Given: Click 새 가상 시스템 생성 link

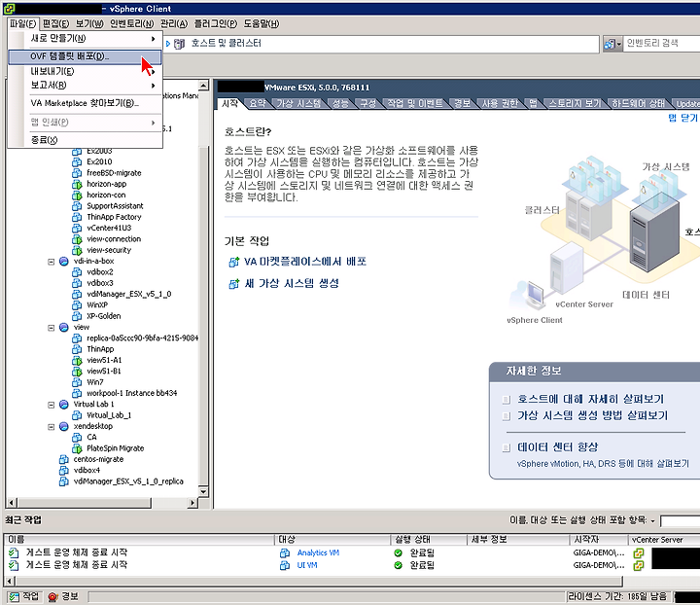Looking at the screenshot, I should tap(292, 283).
